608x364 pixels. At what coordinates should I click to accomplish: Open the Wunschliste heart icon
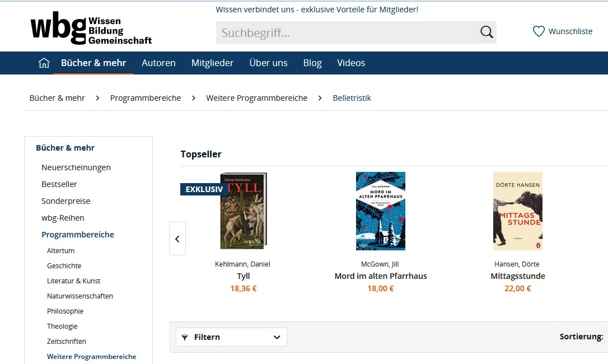(x=539, y=31)
